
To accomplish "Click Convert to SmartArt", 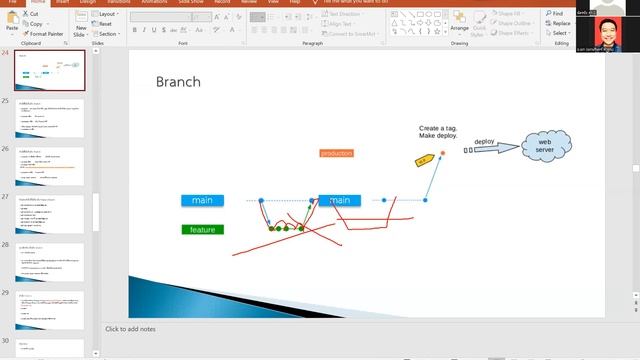I will coord(349,34).
